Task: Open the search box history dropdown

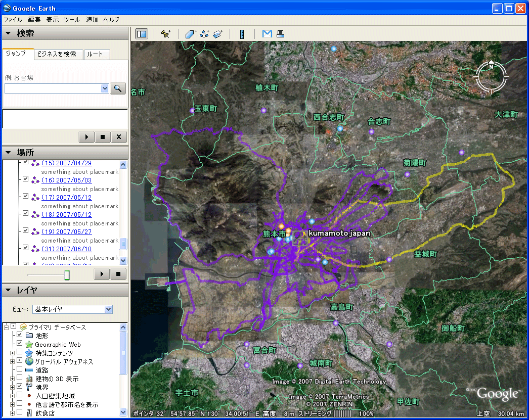Action: pyautogui.click(x=105, y=88)
